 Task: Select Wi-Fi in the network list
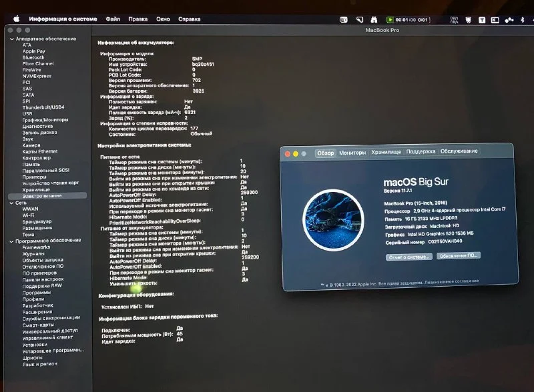28,215
